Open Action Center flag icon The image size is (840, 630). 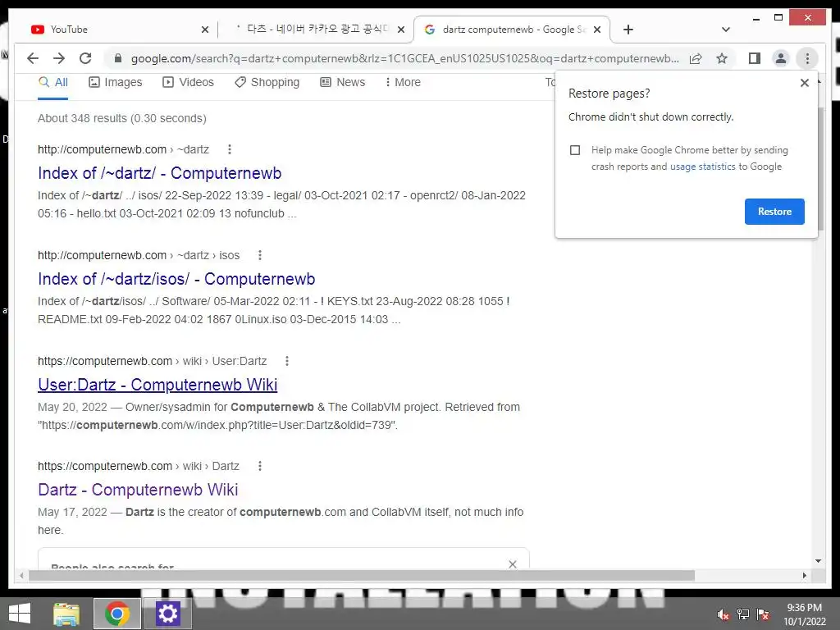[x=763, y=614]
